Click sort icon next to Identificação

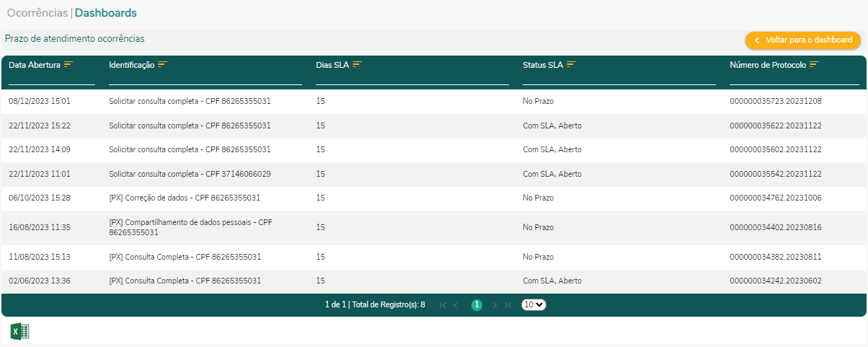pos(162,65)
